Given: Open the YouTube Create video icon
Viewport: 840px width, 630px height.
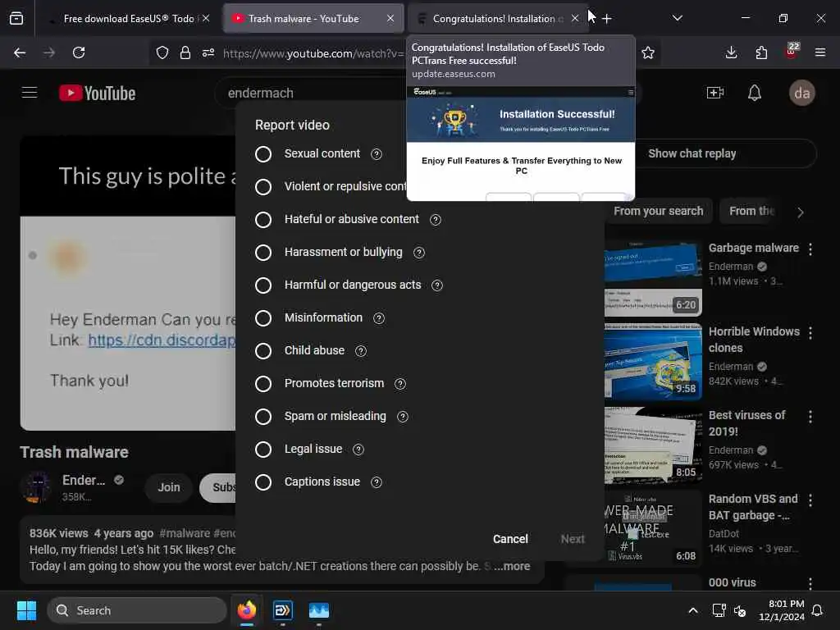Looking at the screenshot, I should (715, 93).
